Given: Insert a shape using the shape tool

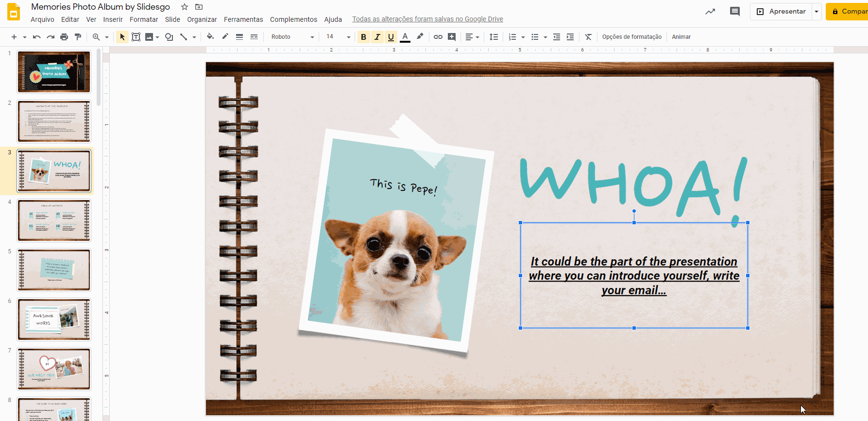Looking at the screenshot, I should (x=169, y=37).
